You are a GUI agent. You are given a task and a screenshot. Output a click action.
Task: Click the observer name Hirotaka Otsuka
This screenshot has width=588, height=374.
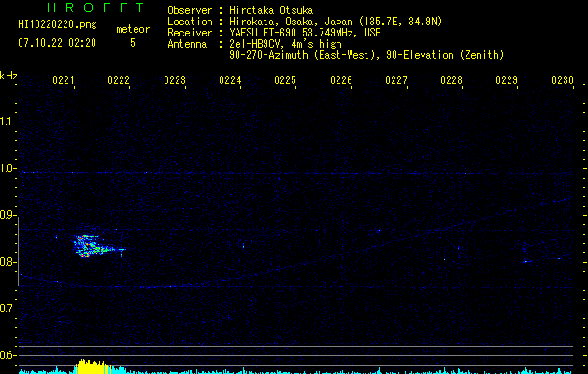[x=271, y=10]
